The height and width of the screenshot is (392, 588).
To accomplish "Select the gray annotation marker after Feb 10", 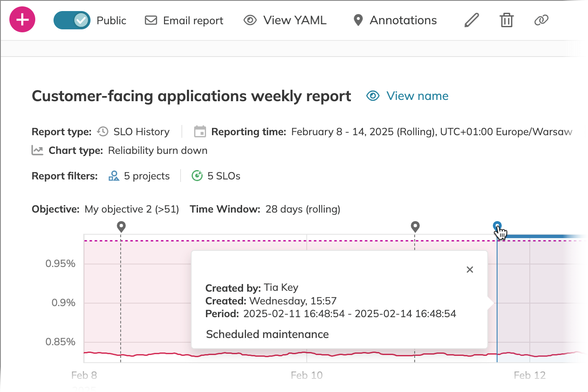I will click(x=415, y=227).
